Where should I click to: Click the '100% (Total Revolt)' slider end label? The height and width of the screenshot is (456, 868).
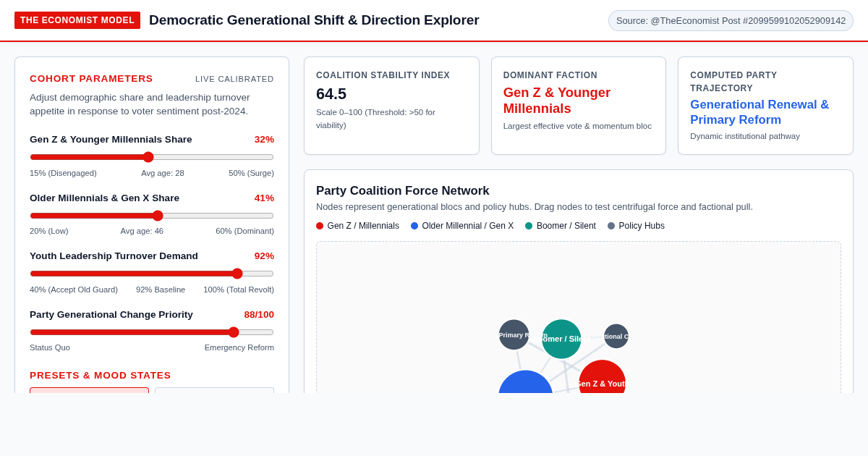coord(239,290)
